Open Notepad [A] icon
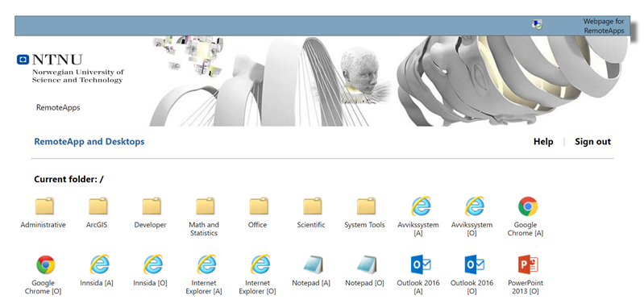 pos(314,264)
